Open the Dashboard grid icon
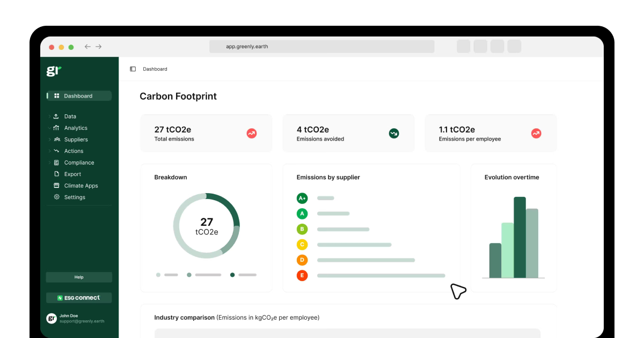 click(x=57, y=96)
